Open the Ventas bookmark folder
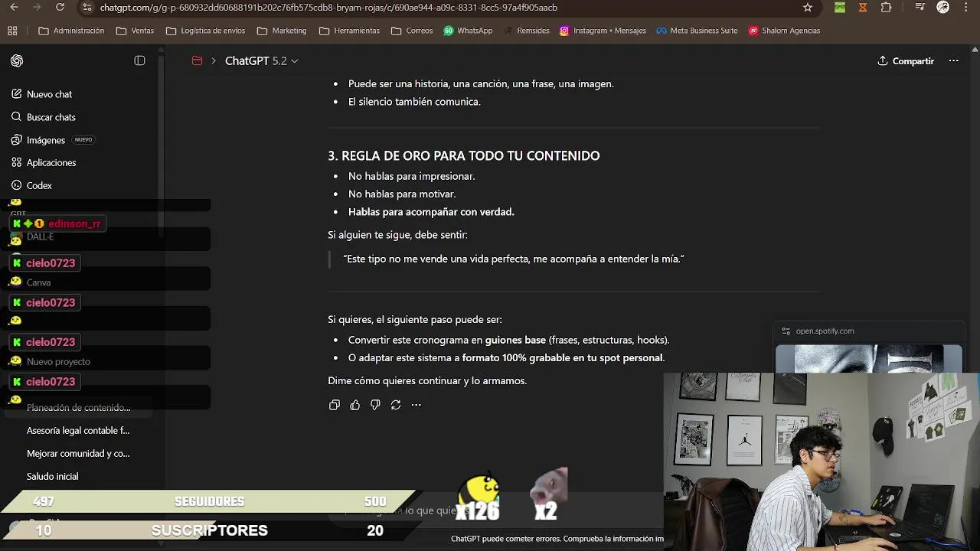The height and width of the screenshot is (551, 980). click(x=135, y=31)
